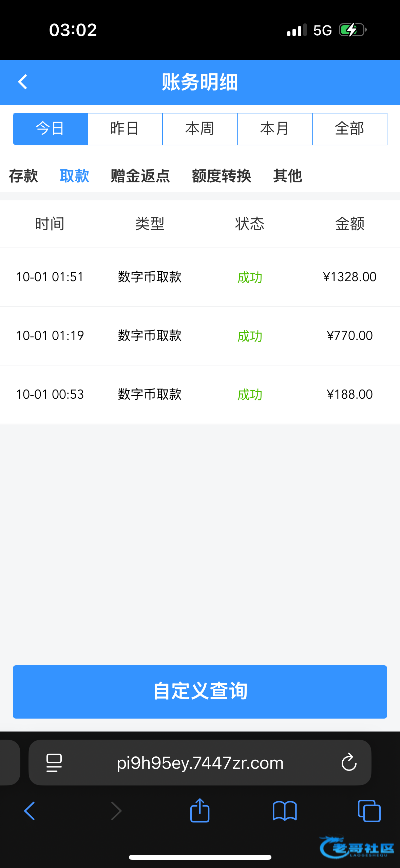Open the 赠金返点 category tab

[x=140, y=176]
